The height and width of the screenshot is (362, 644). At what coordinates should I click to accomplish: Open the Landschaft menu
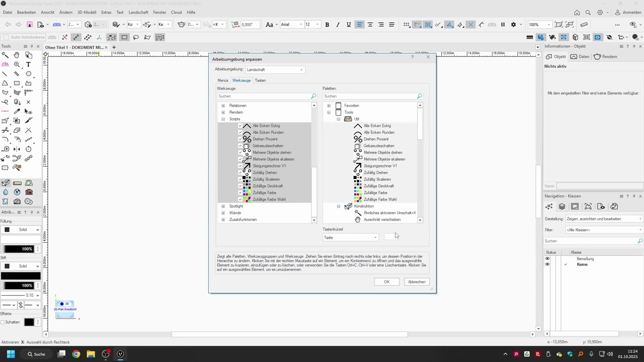click(138, 12)
